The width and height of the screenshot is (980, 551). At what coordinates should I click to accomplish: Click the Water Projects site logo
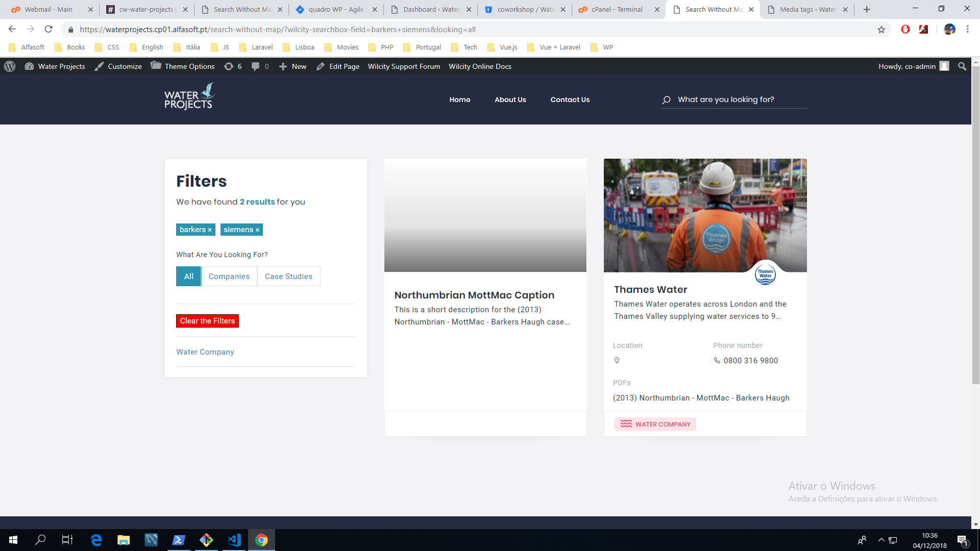point(189,97)
